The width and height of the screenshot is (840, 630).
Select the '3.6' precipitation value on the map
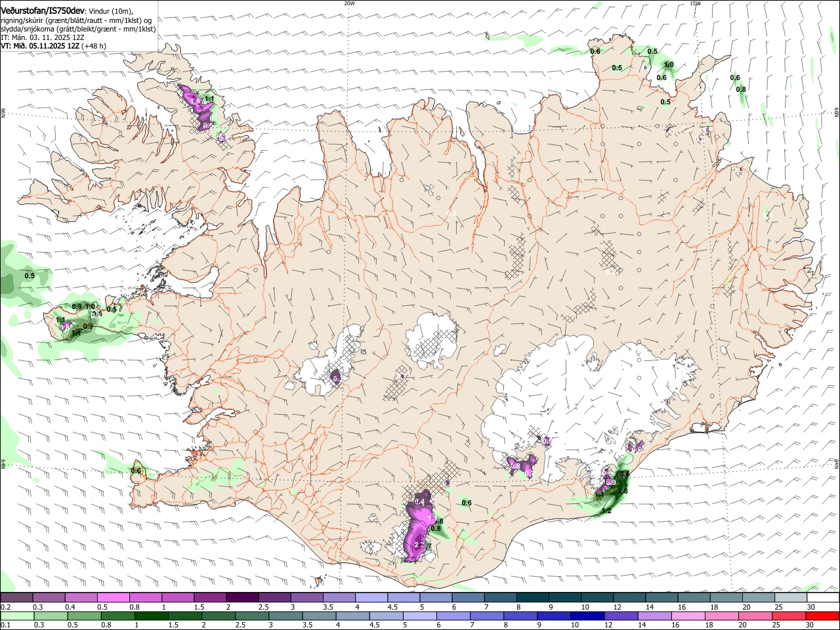click(x=625, y=474)
